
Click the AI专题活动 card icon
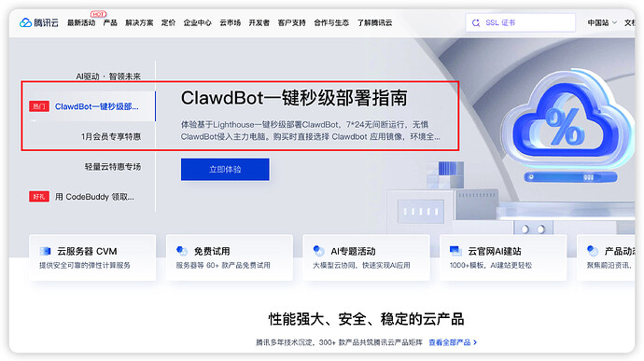click(x=318, y=251)
